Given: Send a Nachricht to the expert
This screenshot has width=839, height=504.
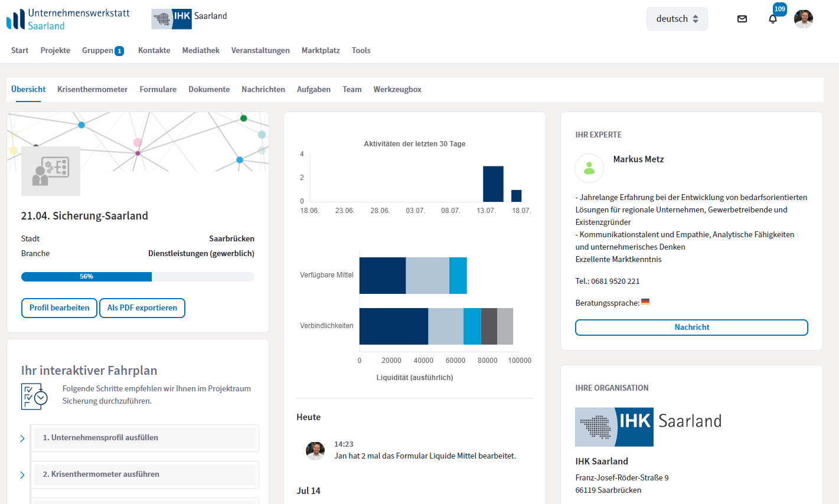Looking at the screenshot, I should click(691, 328).
